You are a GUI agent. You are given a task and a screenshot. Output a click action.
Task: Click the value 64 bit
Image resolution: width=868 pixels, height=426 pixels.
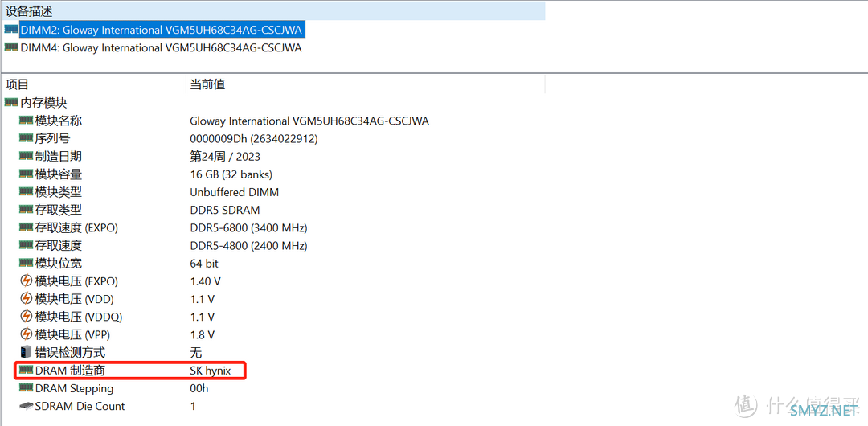(x=204, y=264)
